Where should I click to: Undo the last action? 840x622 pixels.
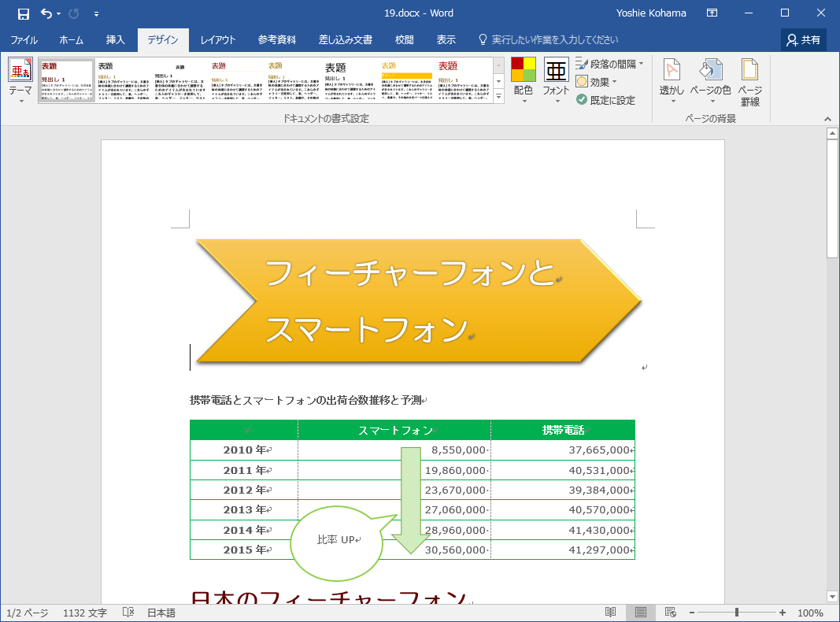click(x=46, y=13)
